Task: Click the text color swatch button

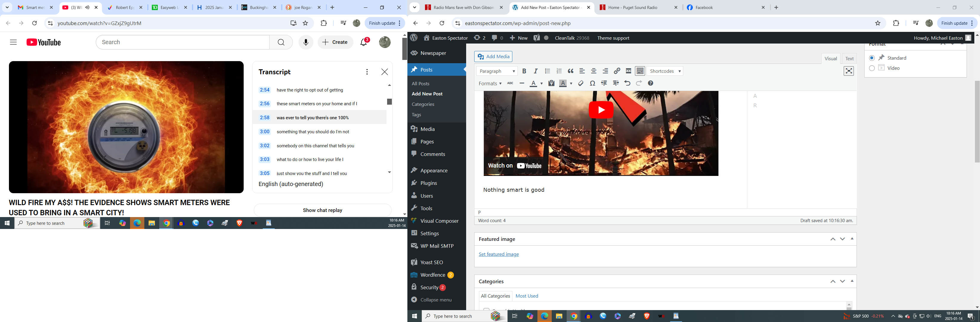Action: 533,83
